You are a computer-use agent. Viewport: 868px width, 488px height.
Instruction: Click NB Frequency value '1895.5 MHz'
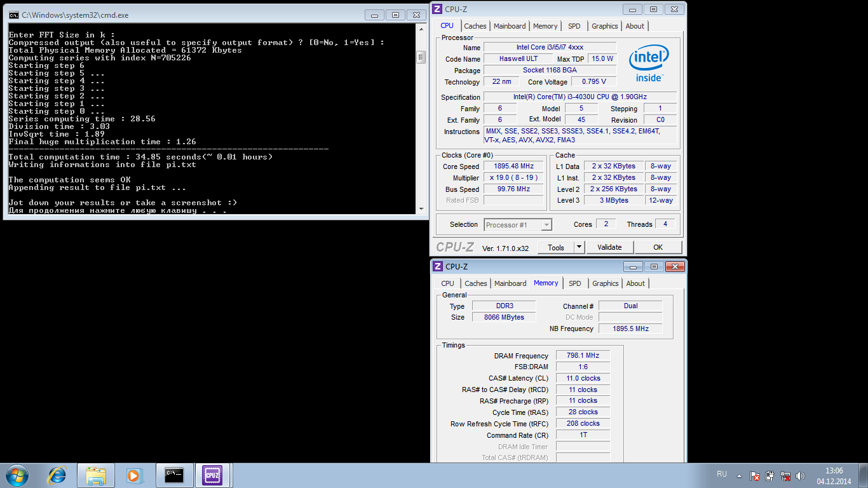pyautogui.click(x=630, y=329)
